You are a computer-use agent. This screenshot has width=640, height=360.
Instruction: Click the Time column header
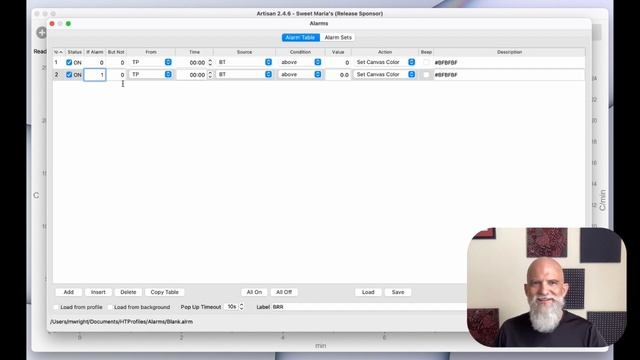point(194,52)
